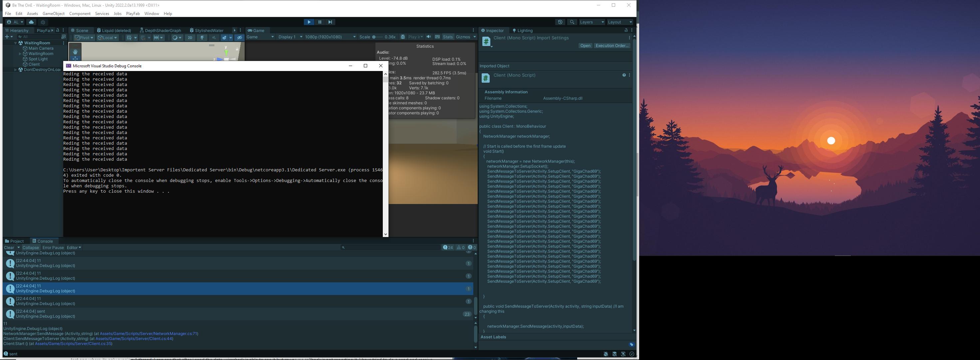
Task: Toggle Scene effects layers icon
Action: (224, 37)
